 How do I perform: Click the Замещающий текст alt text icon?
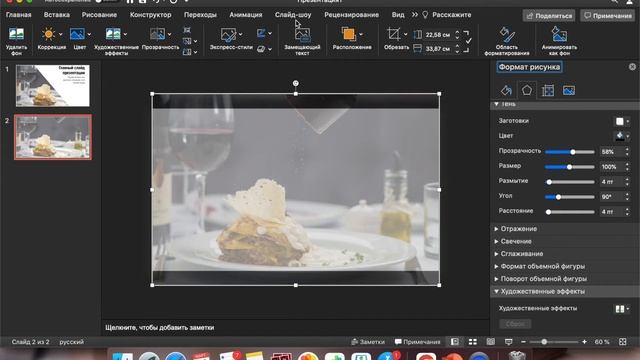[302, 35]
